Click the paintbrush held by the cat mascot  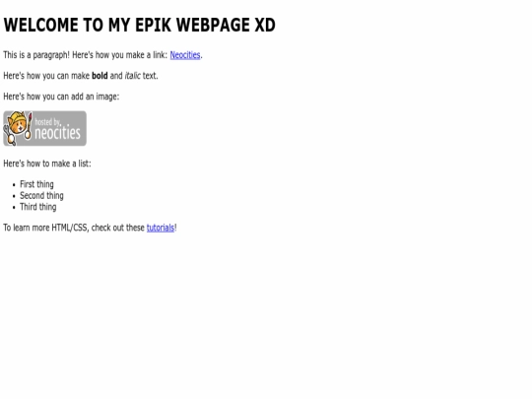[x=29, y=126]
